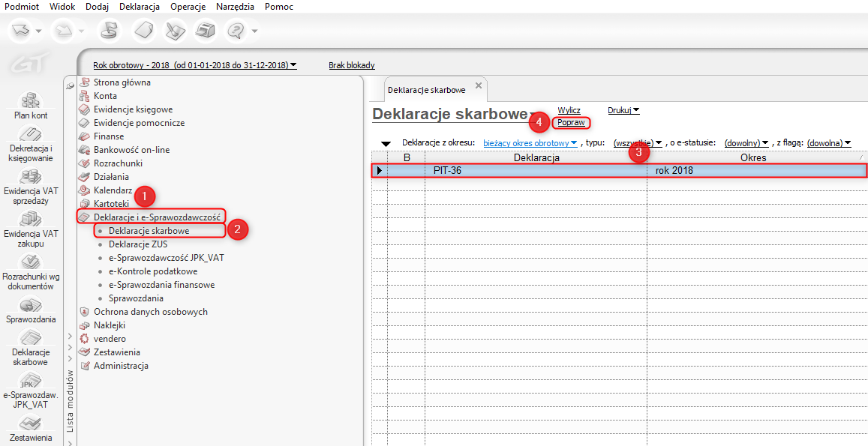Close the Deklaracje skarbowe tab
The width and height of the screenshot is (868, 446).
(479, 85)
